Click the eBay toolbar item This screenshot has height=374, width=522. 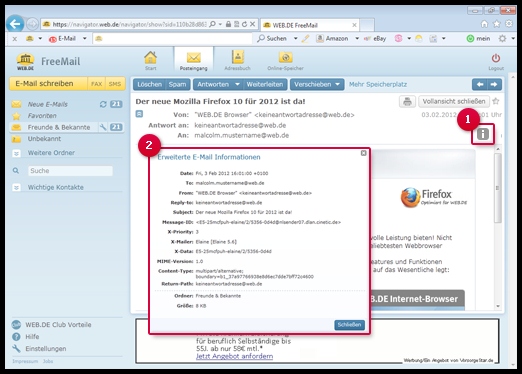tap(375, 39)
